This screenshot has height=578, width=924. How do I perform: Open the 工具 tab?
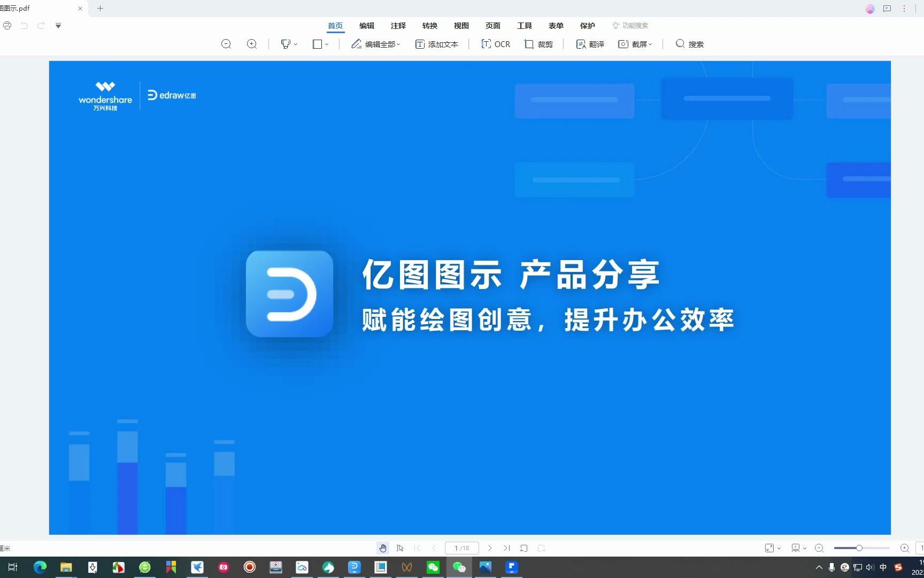tap(525, 26)
